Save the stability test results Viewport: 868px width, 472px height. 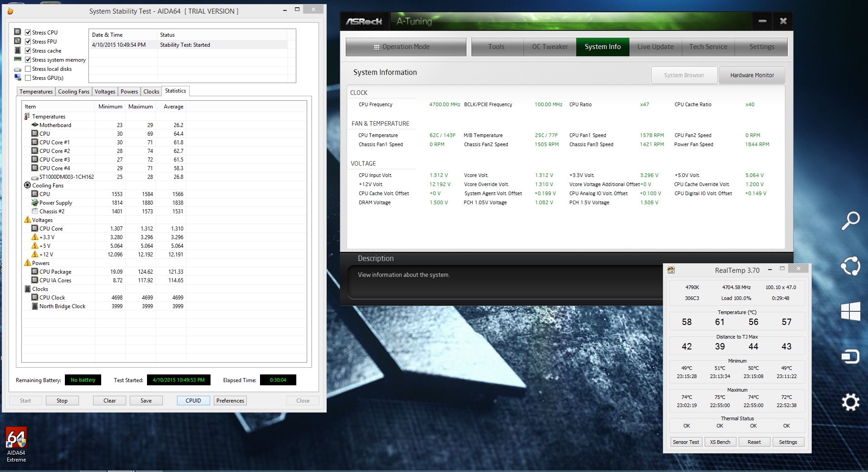[x=146, y=401]
